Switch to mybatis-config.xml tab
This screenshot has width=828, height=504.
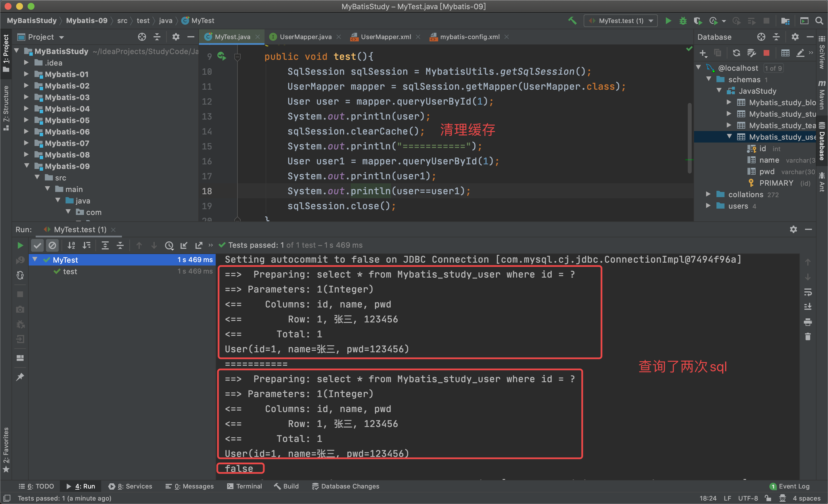click(469, 37)
